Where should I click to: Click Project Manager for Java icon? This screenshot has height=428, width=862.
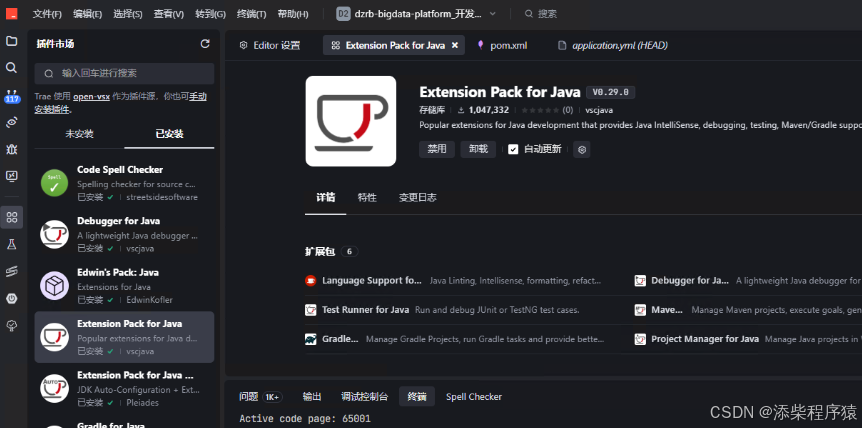[640, 339]
